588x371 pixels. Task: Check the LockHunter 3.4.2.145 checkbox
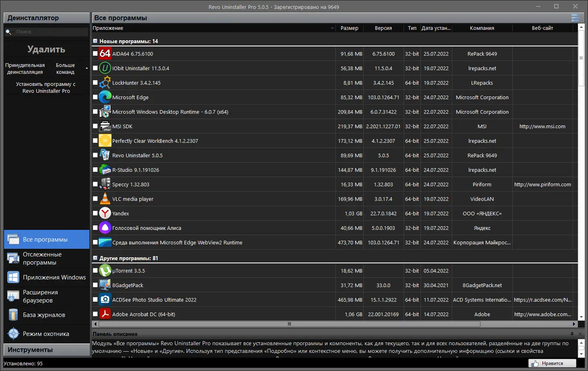(95, 82)
